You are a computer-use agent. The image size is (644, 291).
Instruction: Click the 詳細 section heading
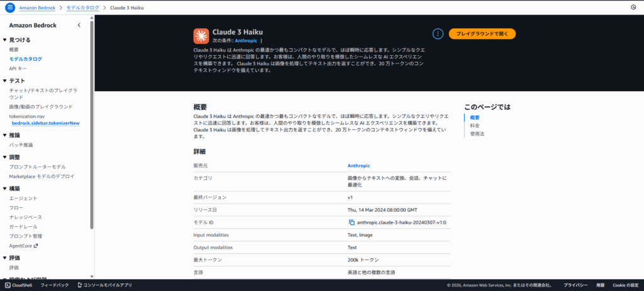pos(199,151)
